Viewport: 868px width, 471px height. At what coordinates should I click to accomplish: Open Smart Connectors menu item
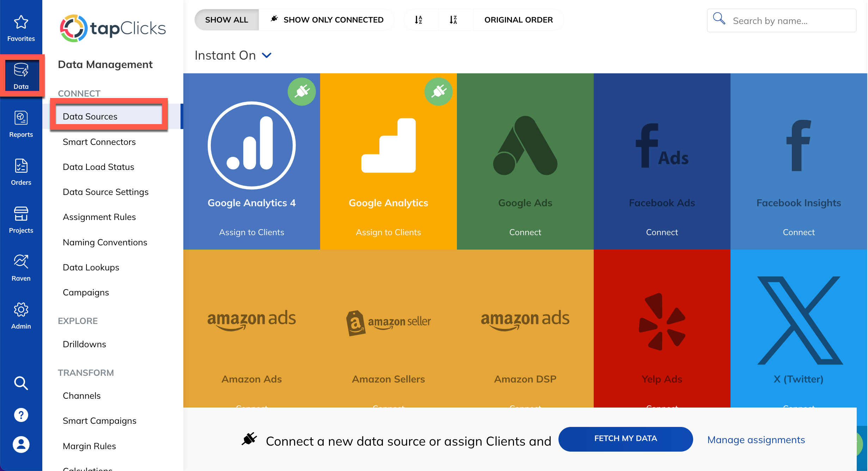pos(99,142)
